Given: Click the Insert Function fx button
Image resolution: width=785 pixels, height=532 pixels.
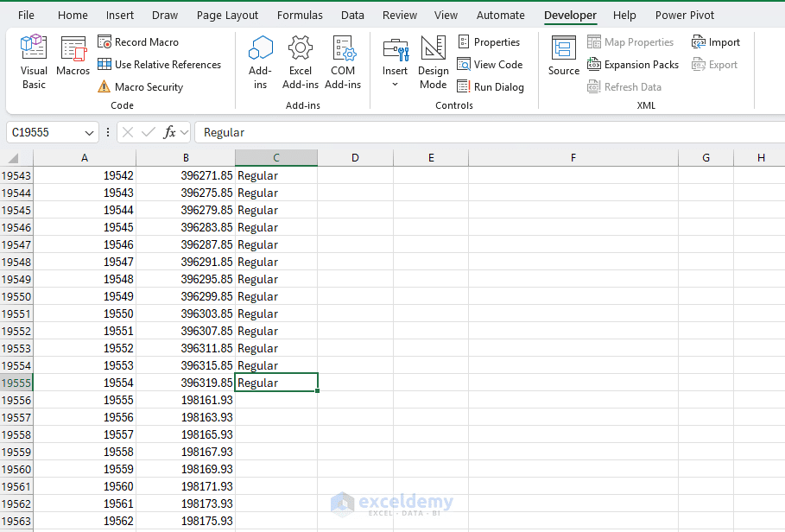Looking at the screenshot, I should pos(169,133).
